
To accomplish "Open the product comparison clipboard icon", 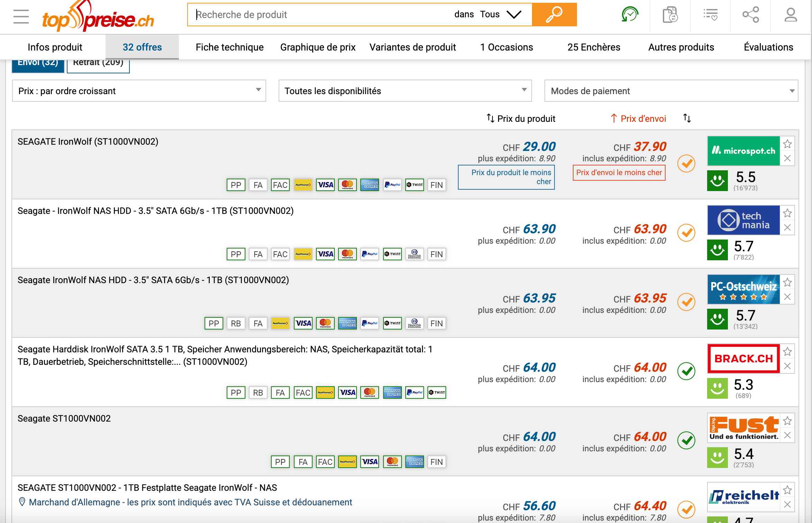I will pos(670,15).
